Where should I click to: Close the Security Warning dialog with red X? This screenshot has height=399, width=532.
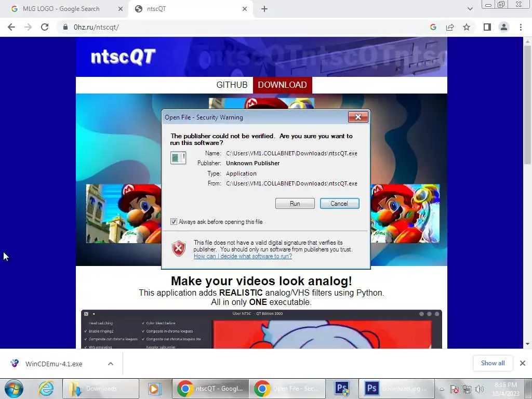point(358,117)
